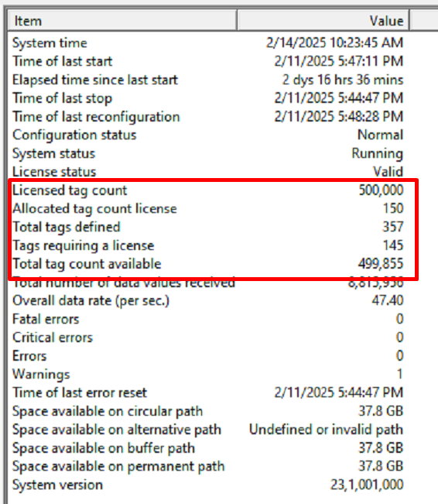Image resolution: width=438 pixels, height=504 pixels.
Task: Select the License status row
Action: click(208, 171)
